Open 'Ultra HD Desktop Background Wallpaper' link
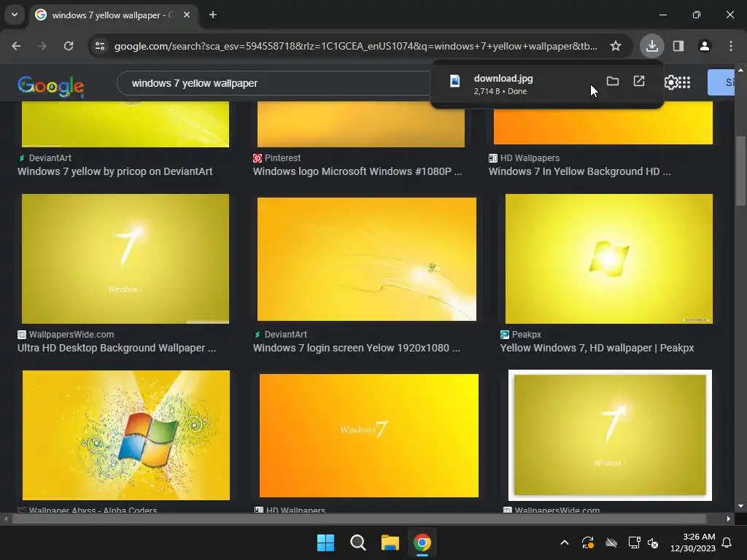The height and width of the screenshot is (560, 747). (x=117, y=348)
